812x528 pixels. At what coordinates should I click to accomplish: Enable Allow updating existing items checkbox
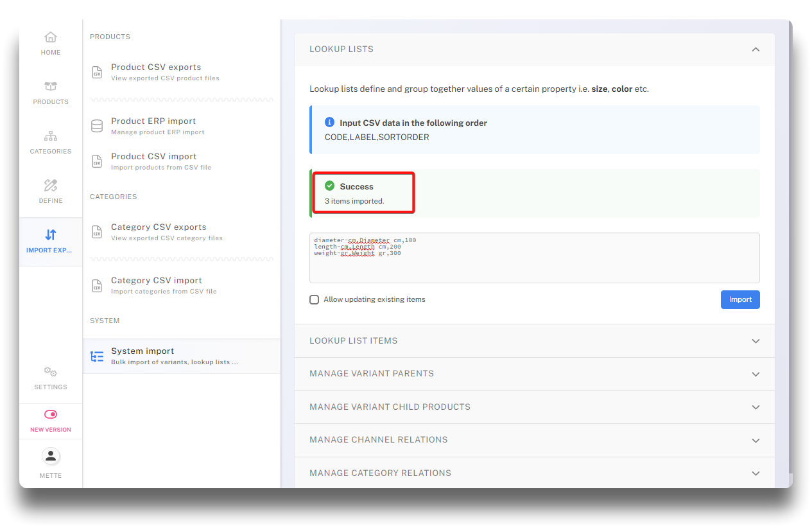pyautogui.click(x=314, y=299)
